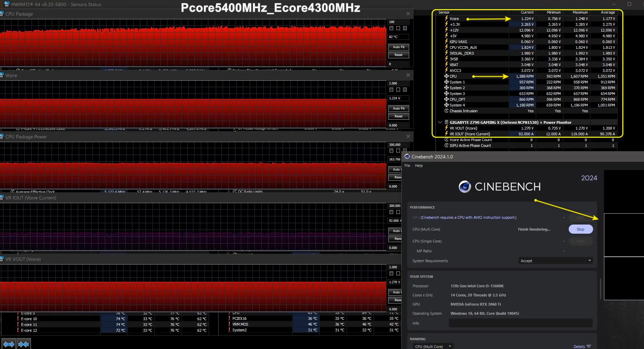The image size is (644, 349).
Task: Toggle first checkbox in CPU Package graph
Action: click(392, 28)
